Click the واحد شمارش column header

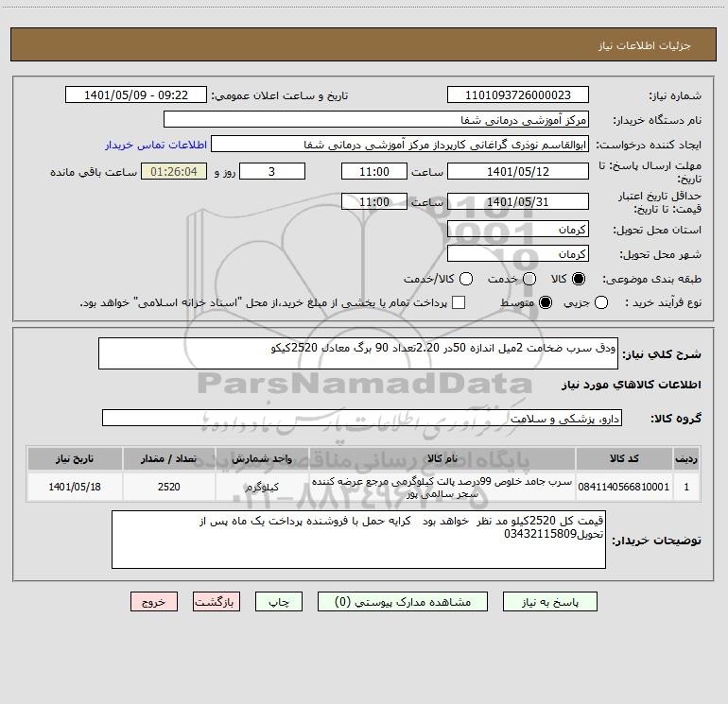click(262, 459)
